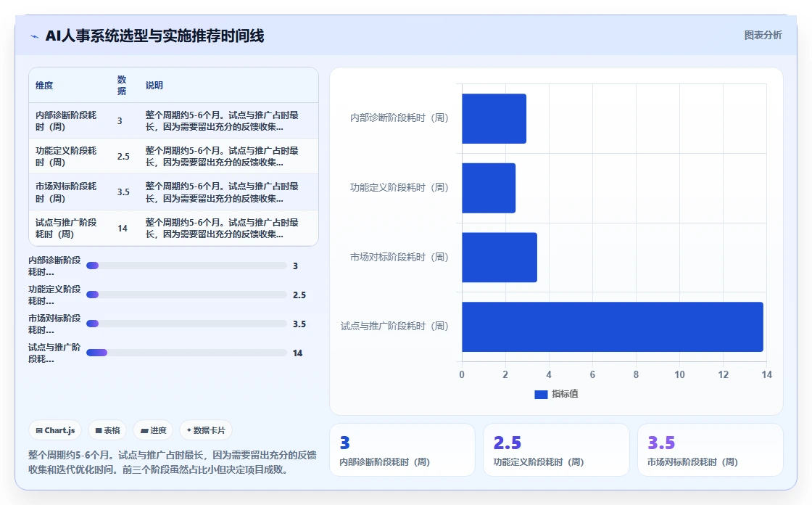Click the table value 3
Screen dimensions: 812x505
pos(120,120)
